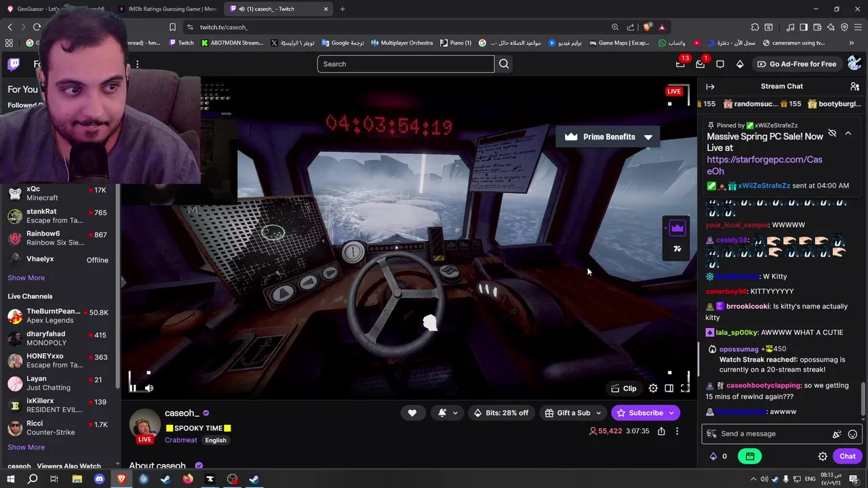Open the purple crown extension icon

pos(677,229)
